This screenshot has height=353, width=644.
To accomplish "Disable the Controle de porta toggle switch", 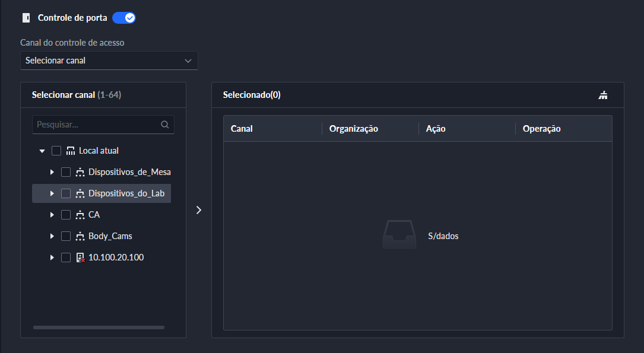I will click(x=124, y=18).
